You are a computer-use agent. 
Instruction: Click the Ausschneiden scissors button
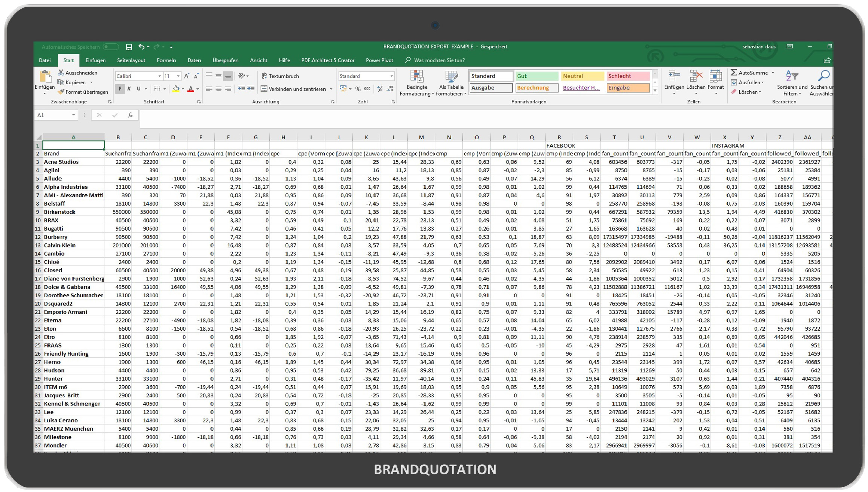(x=78, y=73)
